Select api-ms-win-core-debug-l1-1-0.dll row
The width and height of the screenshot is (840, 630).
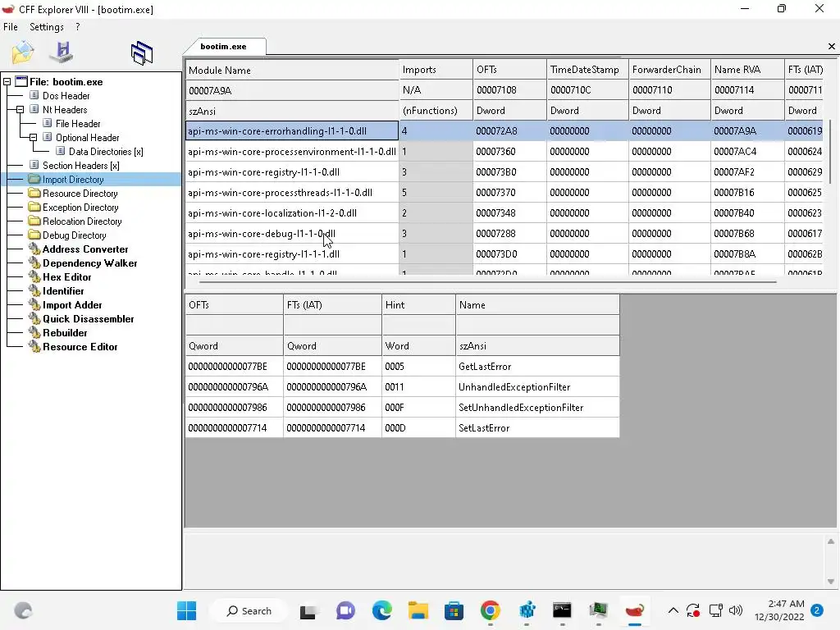pyautogui.click(x=504, y=234)
